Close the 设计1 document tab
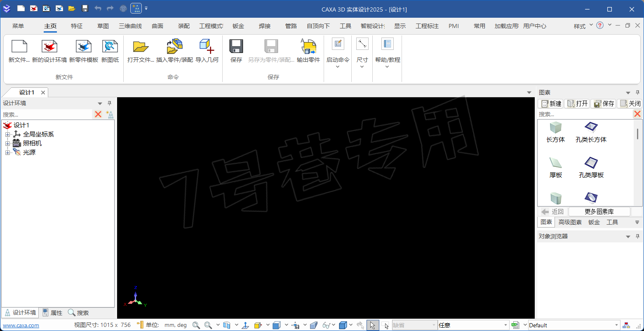The width and height of the screenshot is (644, 331). (43, 92)
